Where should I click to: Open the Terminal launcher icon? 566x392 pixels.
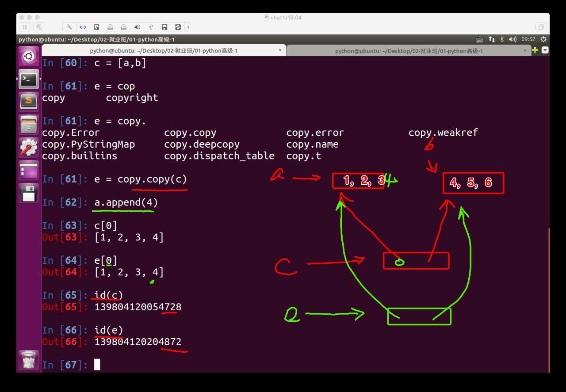click(29, 80)
